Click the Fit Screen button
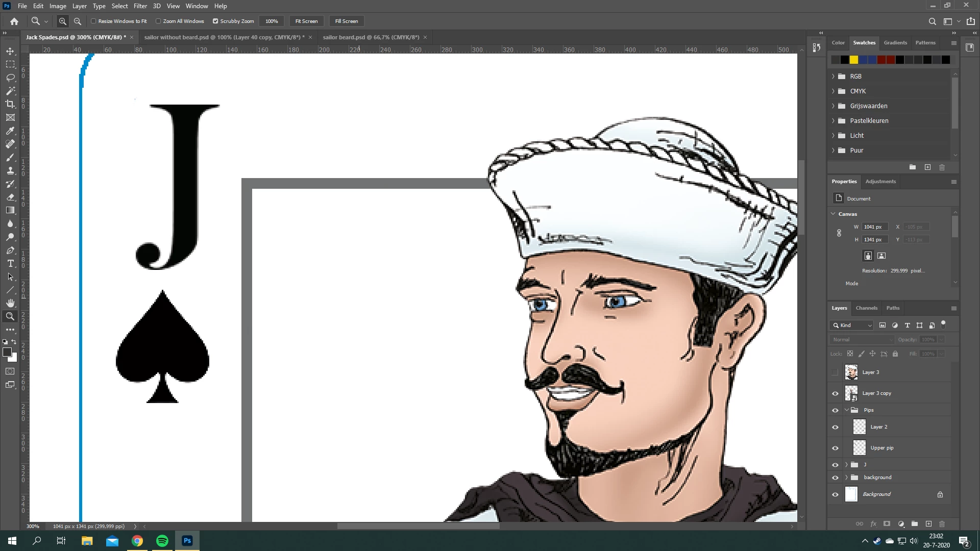The height and width of the screenshot is (551, 980). pyautogui.click(x=306, y=21)
